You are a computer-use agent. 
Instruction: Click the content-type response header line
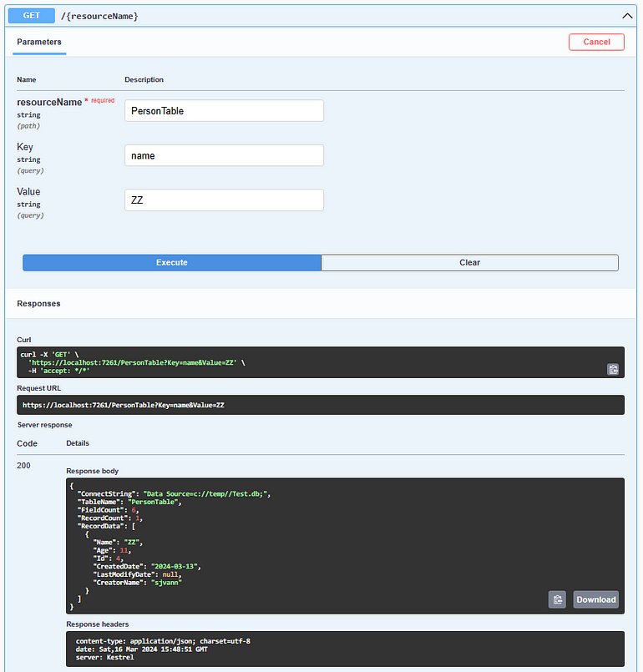click(x=163, y=641)
